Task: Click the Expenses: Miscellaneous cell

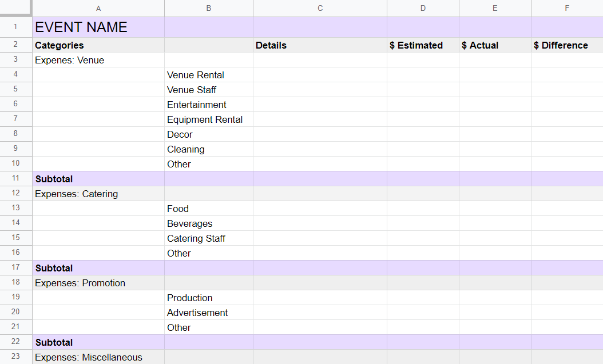Action: point(98,357)
